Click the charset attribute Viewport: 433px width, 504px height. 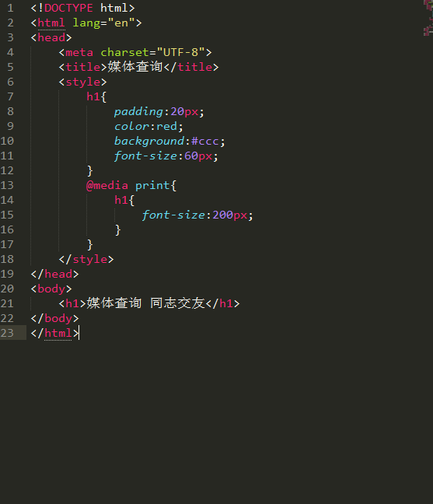(125, 52)
